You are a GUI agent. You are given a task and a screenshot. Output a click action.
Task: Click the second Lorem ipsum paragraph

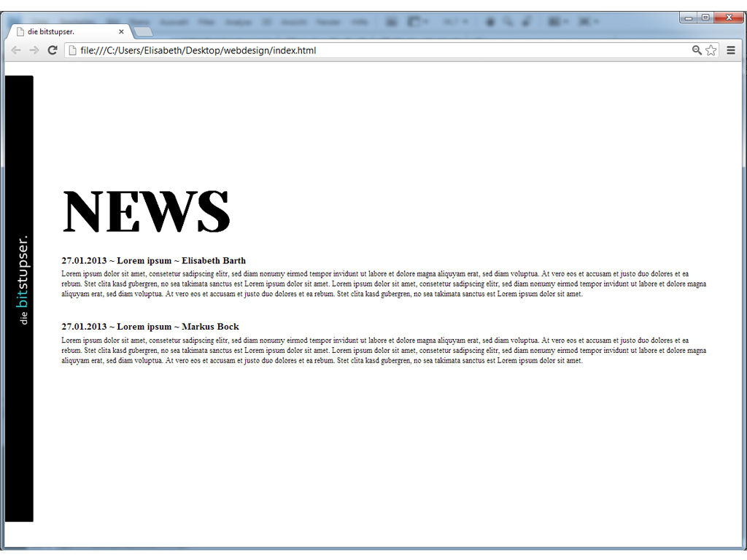coord(383,351)
